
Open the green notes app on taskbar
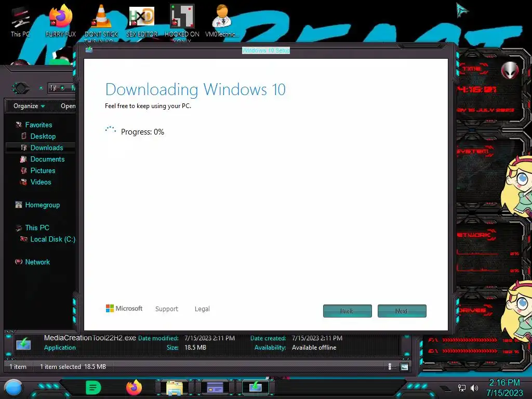94,388
